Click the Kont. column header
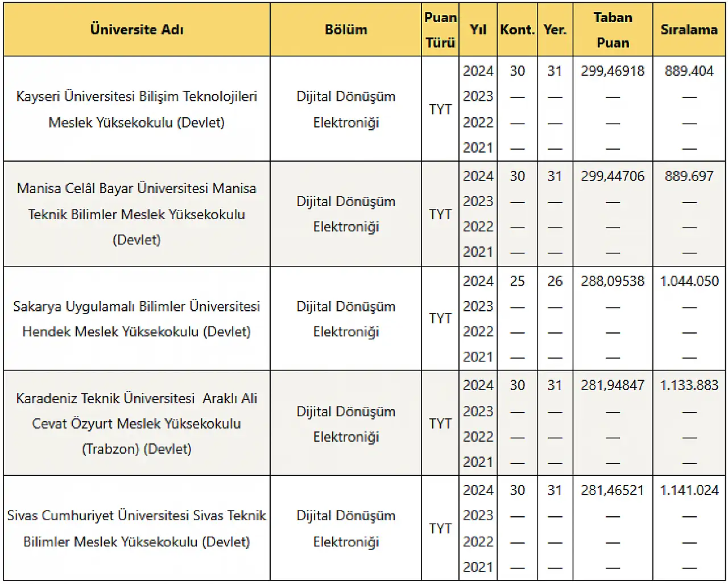The image size is (728, 584). pyautogui.click(x=517, y=30)
